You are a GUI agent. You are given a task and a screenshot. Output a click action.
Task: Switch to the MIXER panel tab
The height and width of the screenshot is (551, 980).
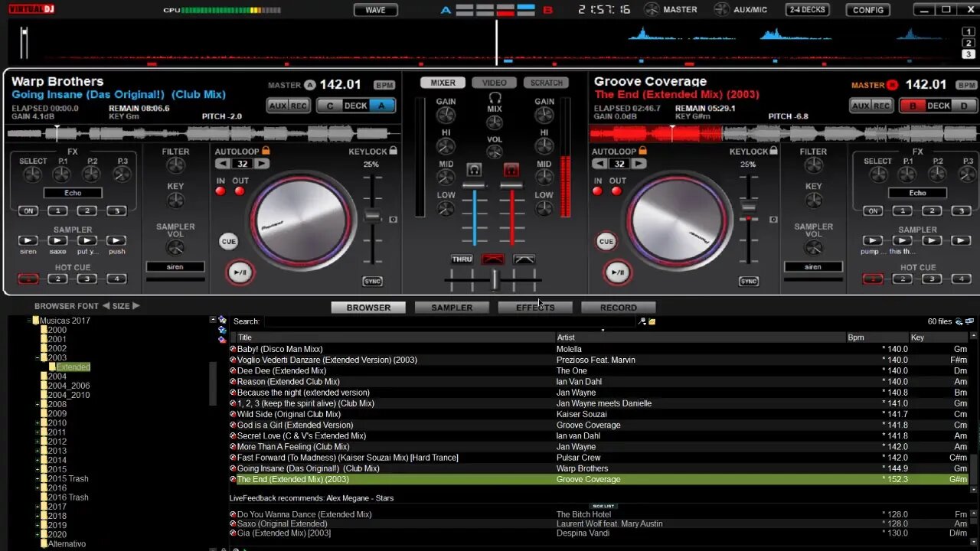[x=443, y=83]
